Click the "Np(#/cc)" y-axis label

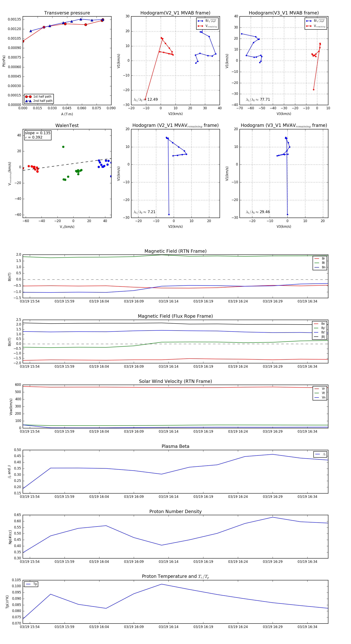[x=10, y=537]
